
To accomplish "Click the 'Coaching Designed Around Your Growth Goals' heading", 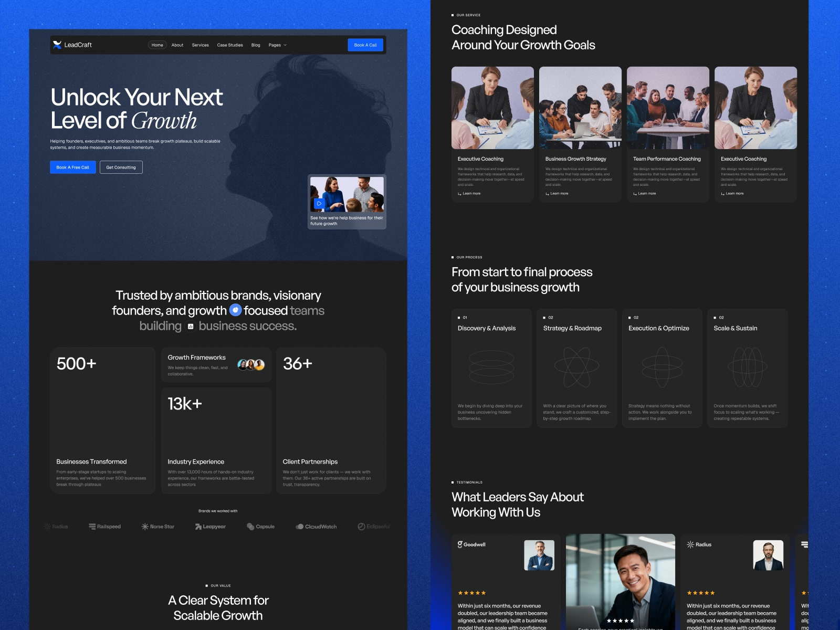I will 523,37.
